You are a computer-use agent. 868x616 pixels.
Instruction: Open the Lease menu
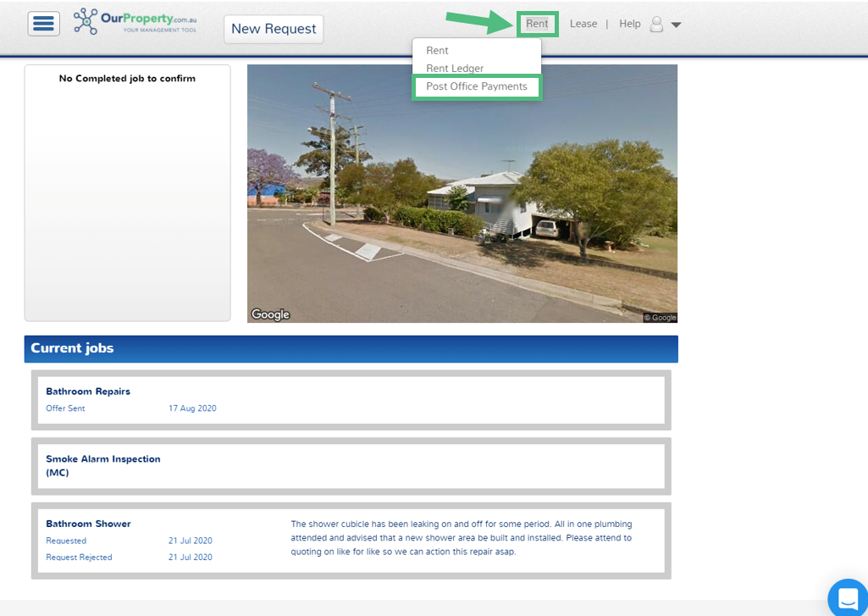pyautogui.click(x=583, y=24)
